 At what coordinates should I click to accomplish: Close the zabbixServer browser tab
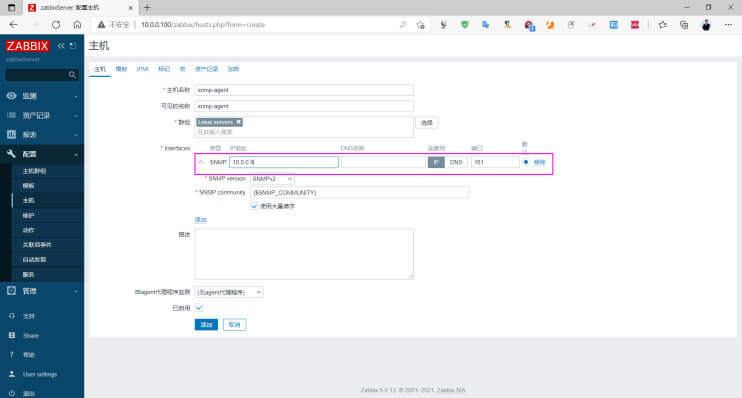click(x=131, y=8)
